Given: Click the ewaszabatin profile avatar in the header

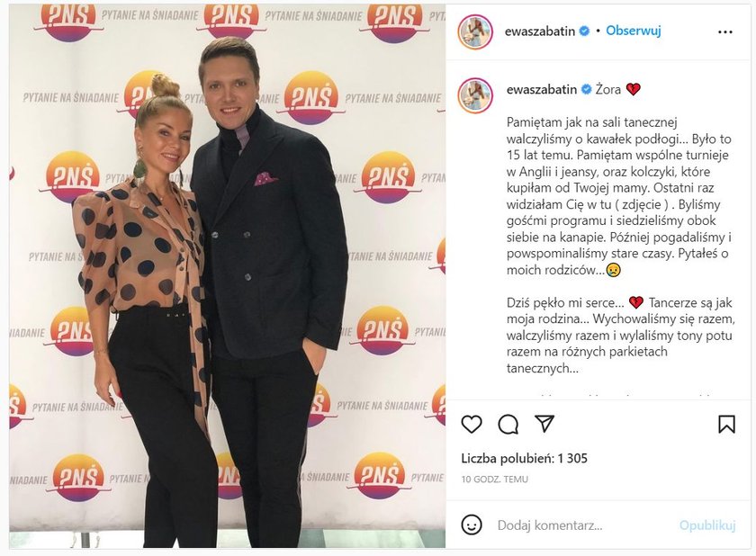Looking at the screenshot, I should 475,31.
